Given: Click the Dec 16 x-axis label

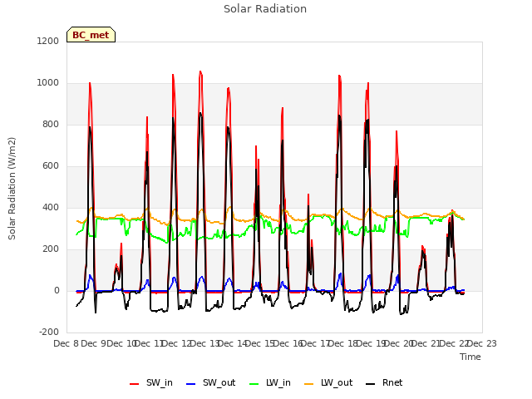Looking at the screenshot, I should click(x=288, y=343).
